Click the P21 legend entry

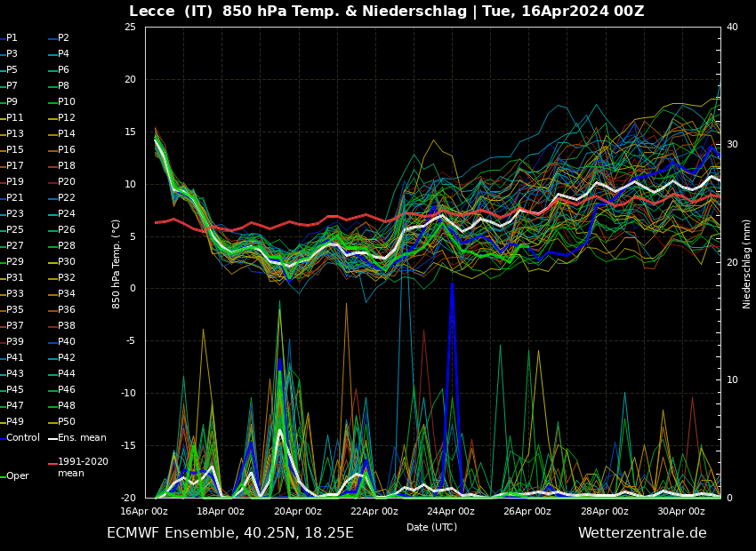[x=12, y=197]
